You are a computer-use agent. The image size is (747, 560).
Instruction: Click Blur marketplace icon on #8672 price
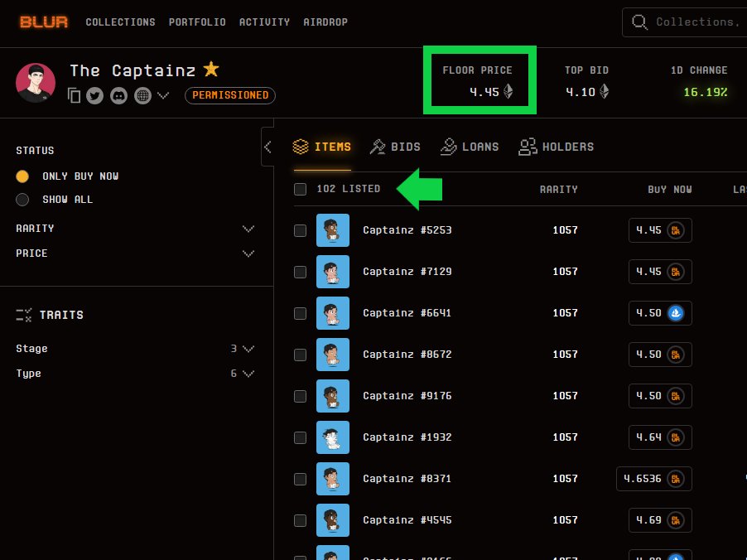676,355
